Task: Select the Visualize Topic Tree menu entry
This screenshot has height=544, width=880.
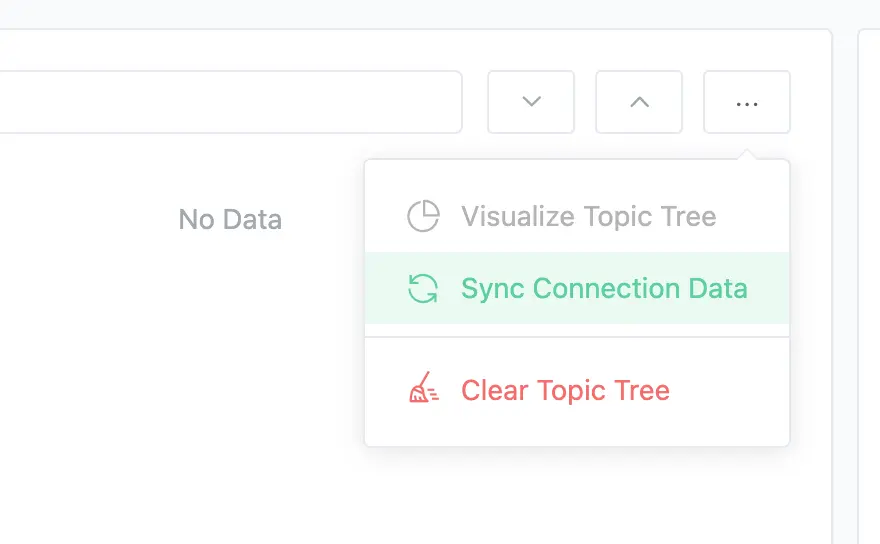Action: pyautogui.click(x=588, y=216)
